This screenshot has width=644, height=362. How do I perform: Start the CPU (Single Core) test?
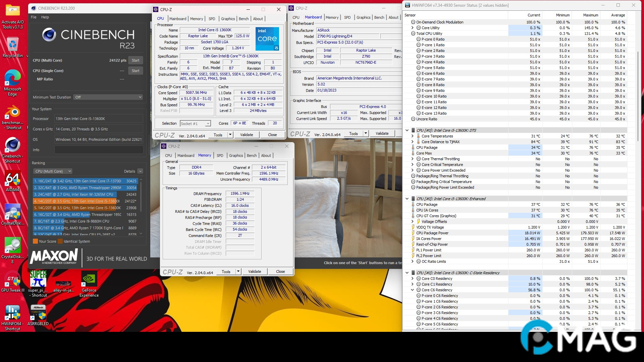(x=135, y=71)
